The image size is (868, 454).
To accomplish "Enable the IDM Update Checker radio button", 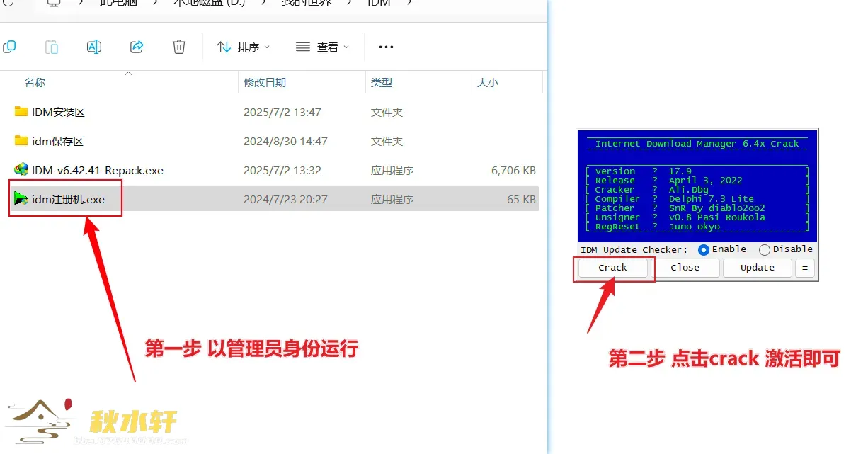I will pyautogui.click(x=704, y=249).
